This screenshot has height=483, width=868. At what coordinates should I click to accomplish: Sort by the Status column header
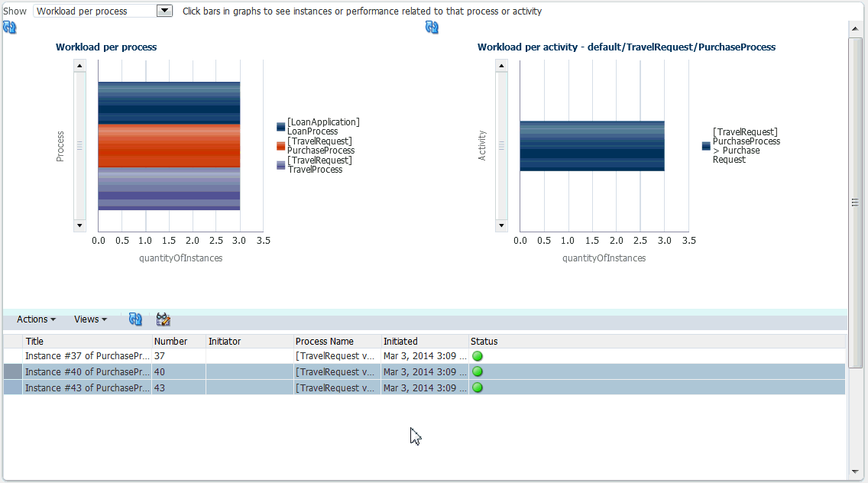(x=656, y=341)
